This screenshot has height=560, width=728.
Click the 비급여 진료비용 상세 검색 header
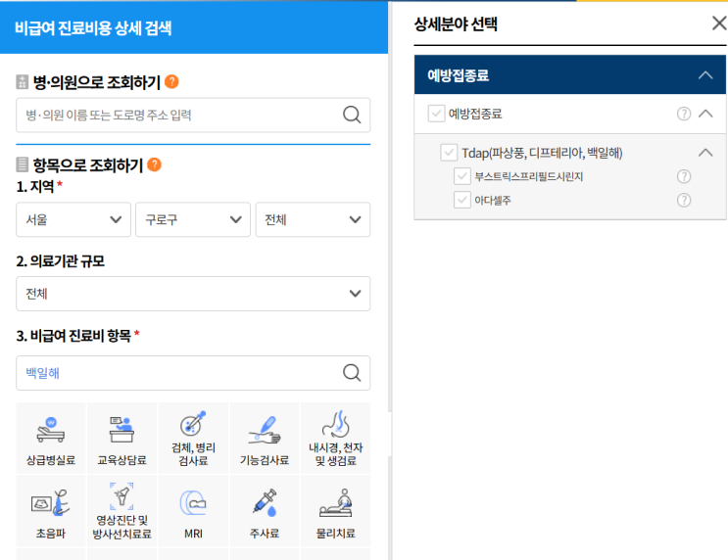(93, 27)
